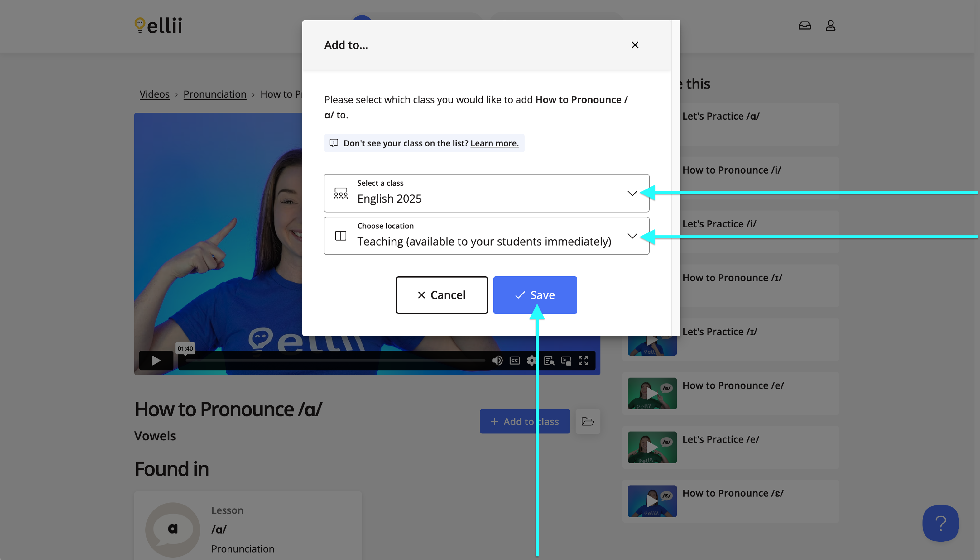Open the Learn more link
Screen dimensions: 980x560
(x=494, y=143)
